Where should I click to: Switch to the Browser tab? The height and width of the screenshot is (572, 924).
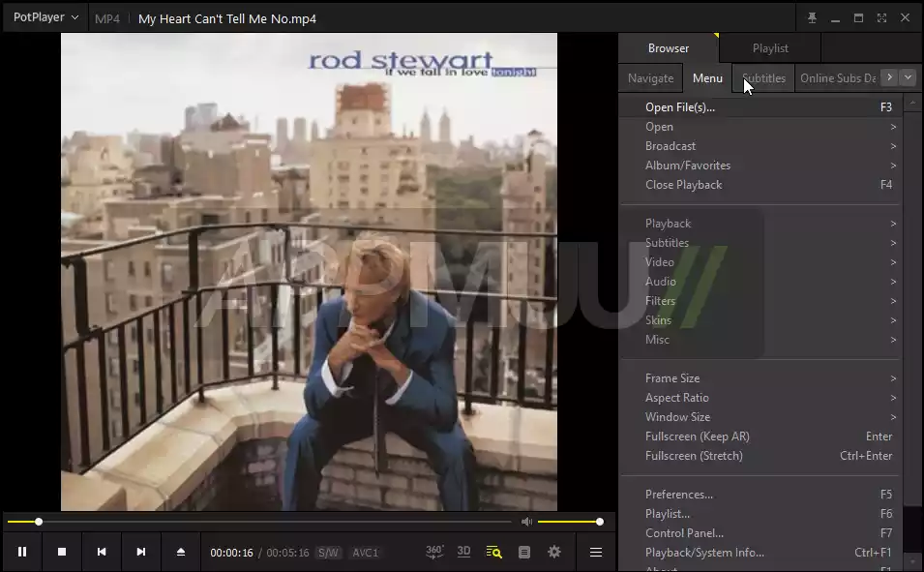click(669, 48)
